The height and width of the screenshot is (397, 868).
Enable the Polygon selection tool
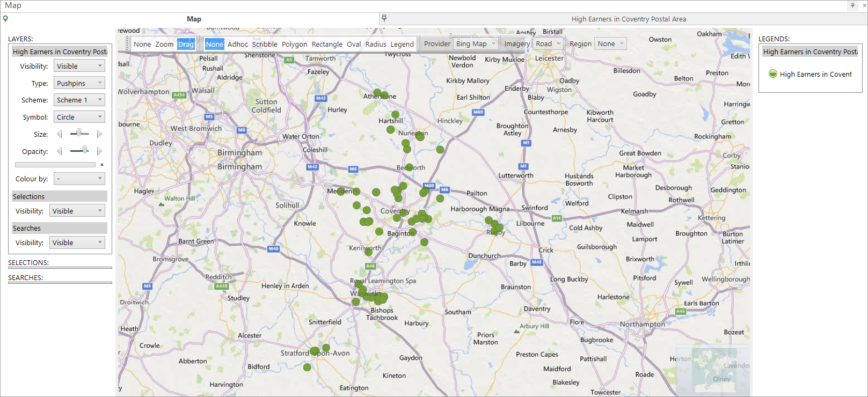pos(294,44)
